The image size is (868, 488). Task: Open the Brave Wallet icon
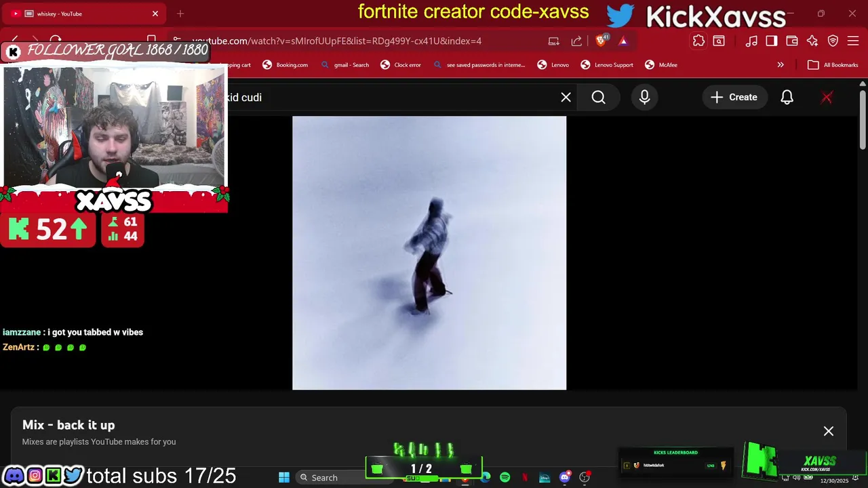point(792,41)
